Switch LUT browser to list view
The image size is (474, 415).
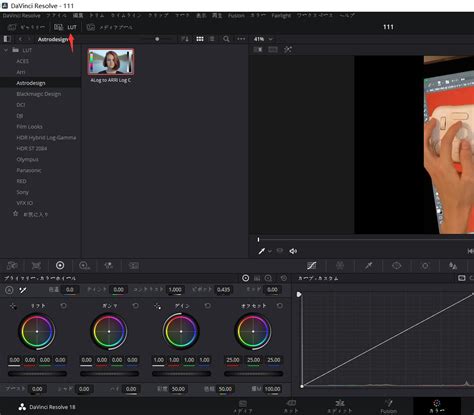click(x=212, y=39)
